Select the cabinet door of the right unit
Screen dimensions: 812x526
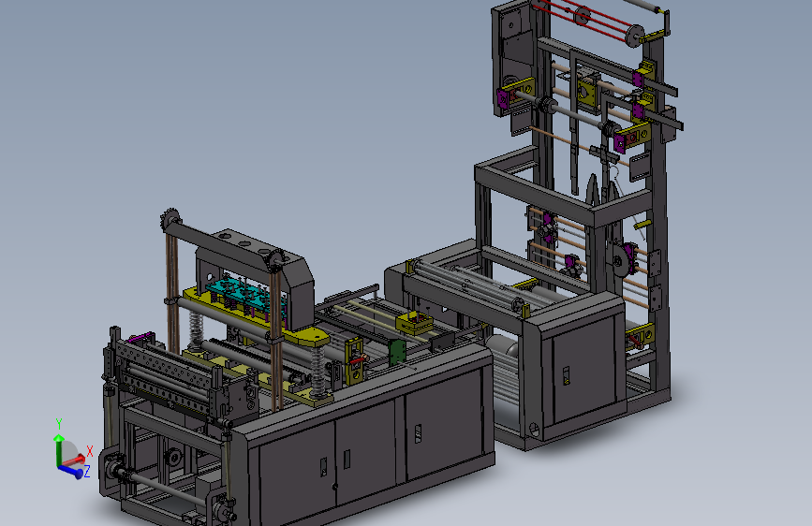584,370
